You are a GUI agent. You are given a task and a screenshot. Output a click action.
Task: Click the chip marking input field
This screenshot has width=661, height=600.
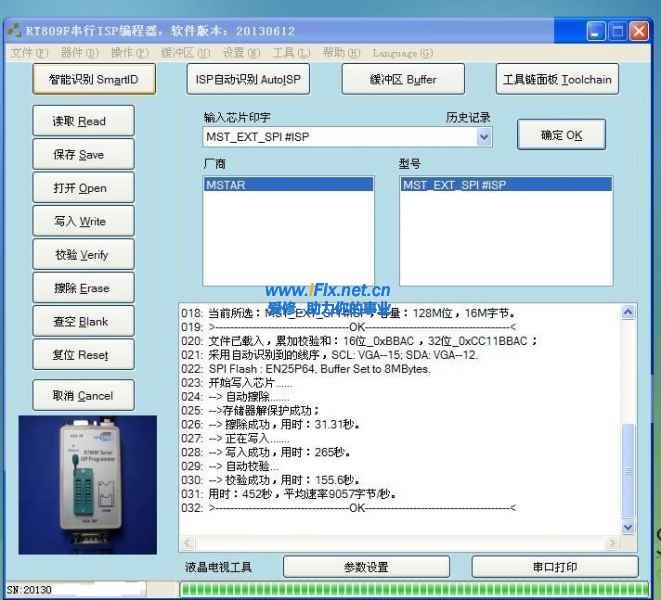[340, 137]
